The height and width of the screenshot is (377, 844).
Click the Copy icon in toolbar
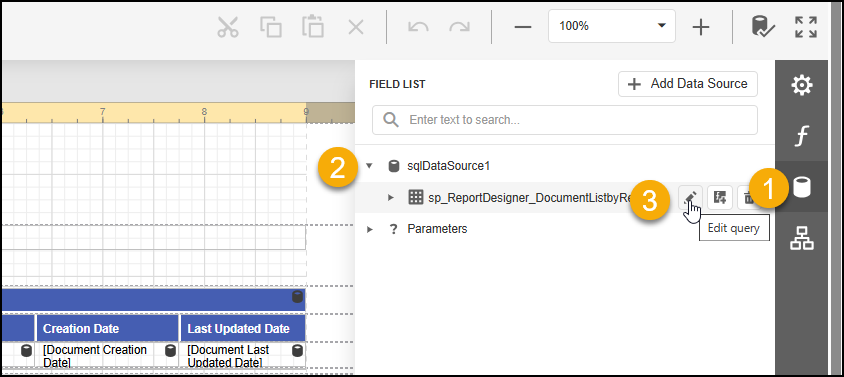pos(271,26)
